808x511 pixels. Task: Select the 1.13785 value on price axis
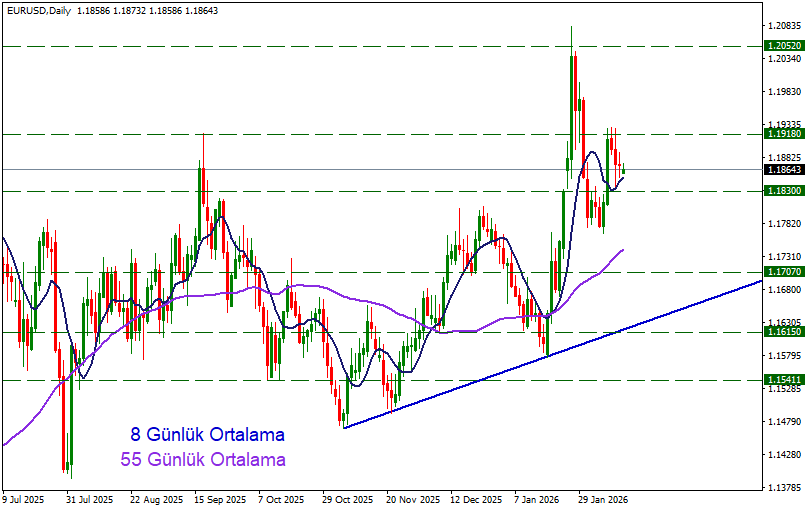tap(782, 489)
